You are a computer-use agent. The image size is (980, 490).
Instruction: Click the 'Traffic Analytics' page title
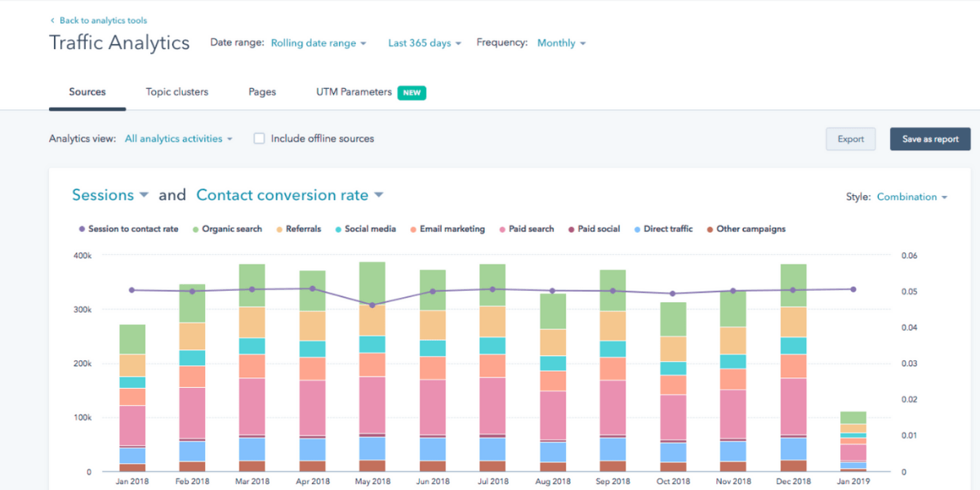pyautogui.click(x=119, y=43)
